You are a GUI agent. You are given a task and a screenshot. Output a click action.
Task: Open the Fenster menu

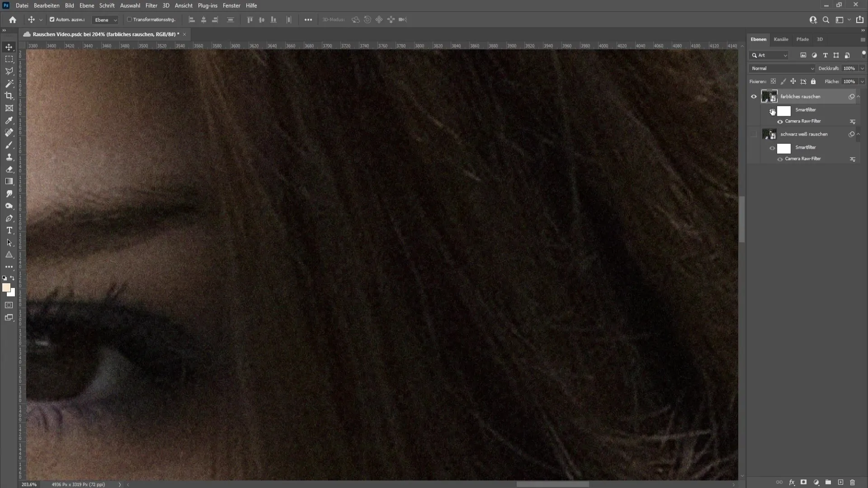(231, 5)
